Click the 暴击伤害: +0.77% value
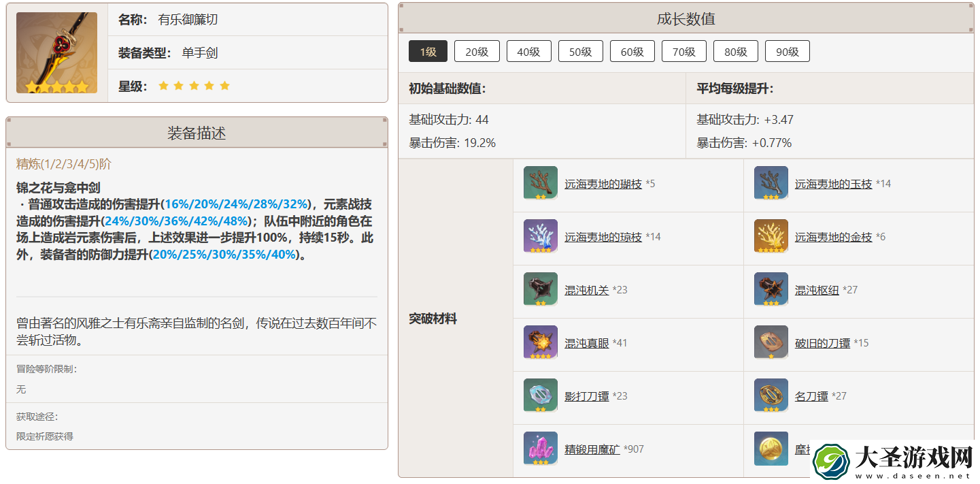The image size is (980, 484). coord(744,143)
